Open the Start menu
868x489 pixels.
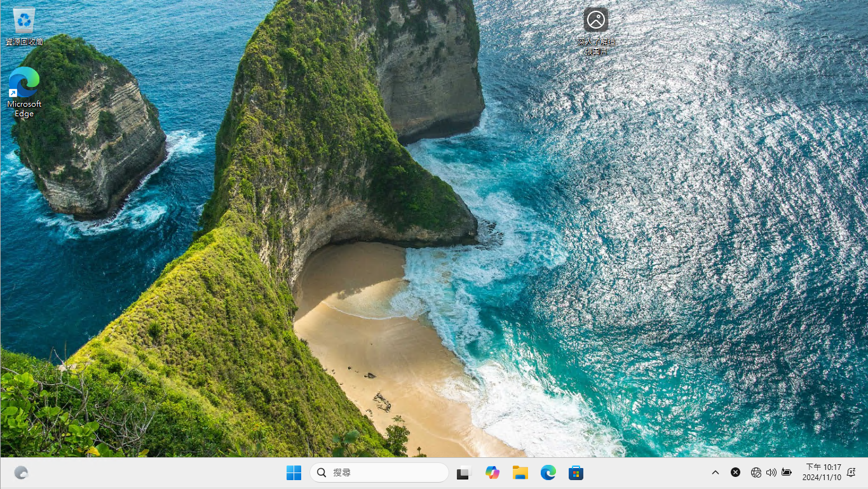(x=294, y=472)
